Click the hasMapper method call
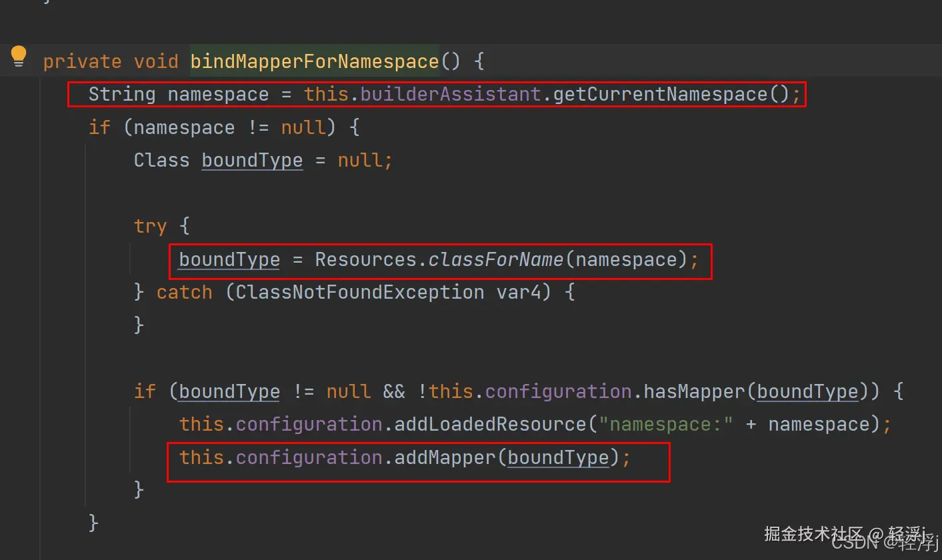The width and height of the screenshot is (942, 560). click(694, 391)
